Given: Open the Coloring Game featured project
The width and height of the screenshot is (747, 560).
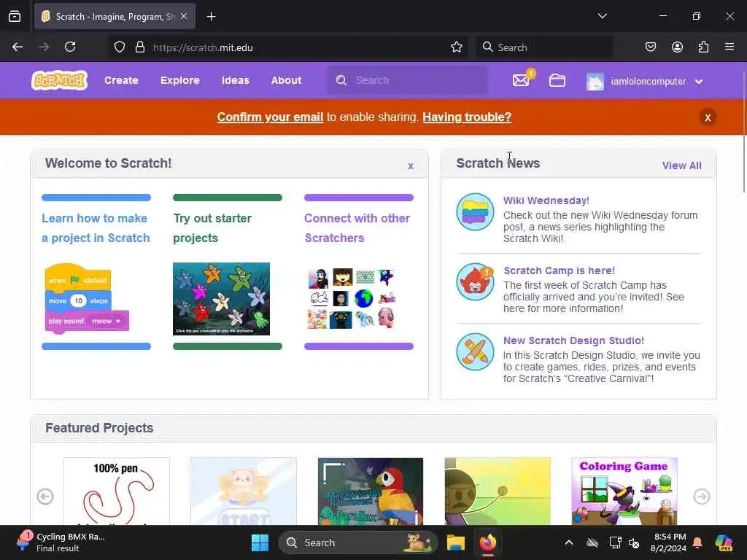Looking at the screenshot, I should pos(624,491).
